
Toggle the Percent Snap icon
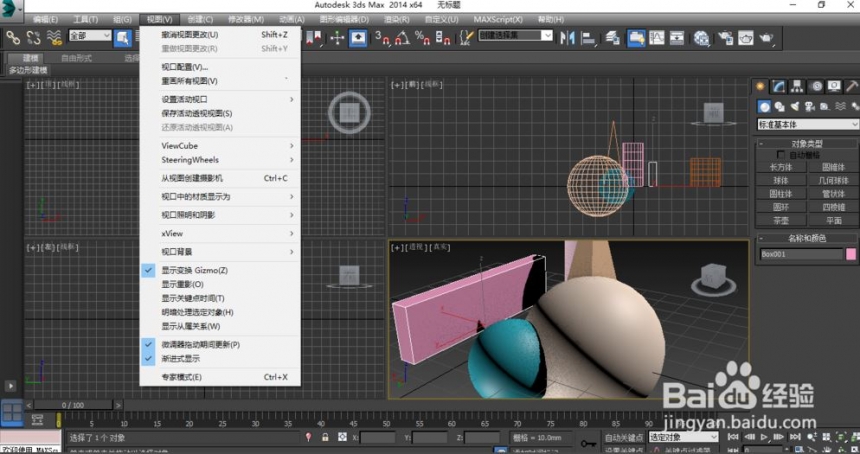[422, 38]
